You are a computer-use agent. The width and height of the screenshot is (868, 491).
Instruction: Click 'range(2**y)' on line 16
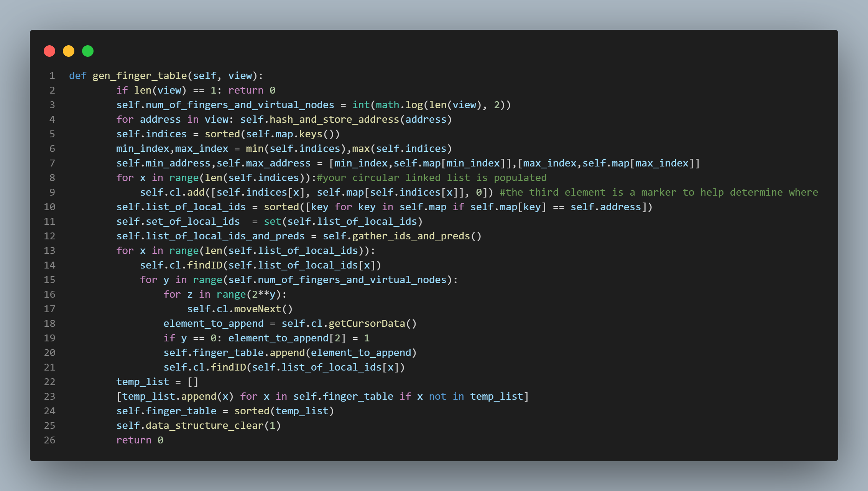249,294
